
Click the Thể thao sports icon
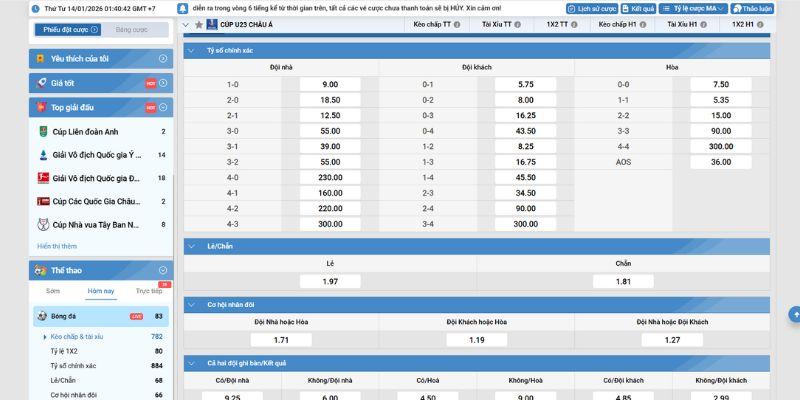pyautogui.click(x=41, y=270)
